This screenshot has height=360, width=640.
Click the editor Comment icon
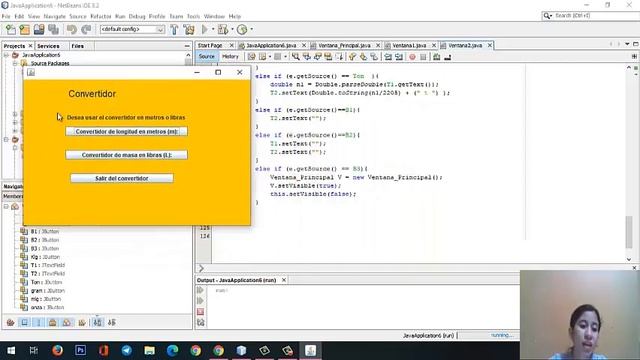coord(437,57)
